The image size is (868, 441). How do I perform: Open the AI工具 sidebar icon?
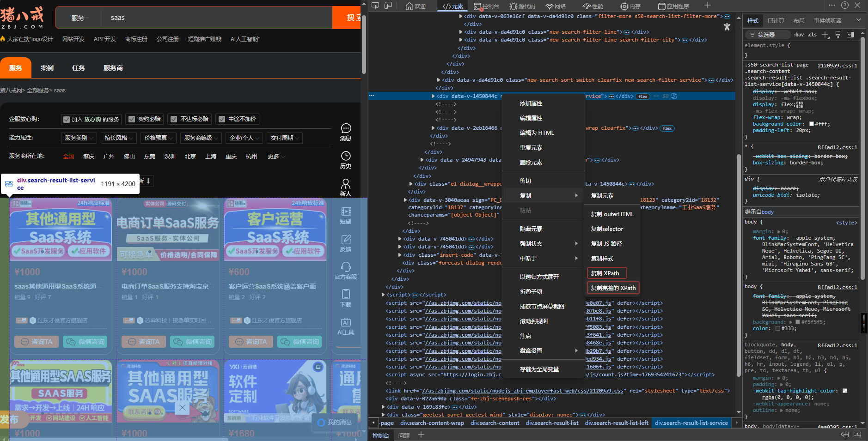tap(346, 322)
